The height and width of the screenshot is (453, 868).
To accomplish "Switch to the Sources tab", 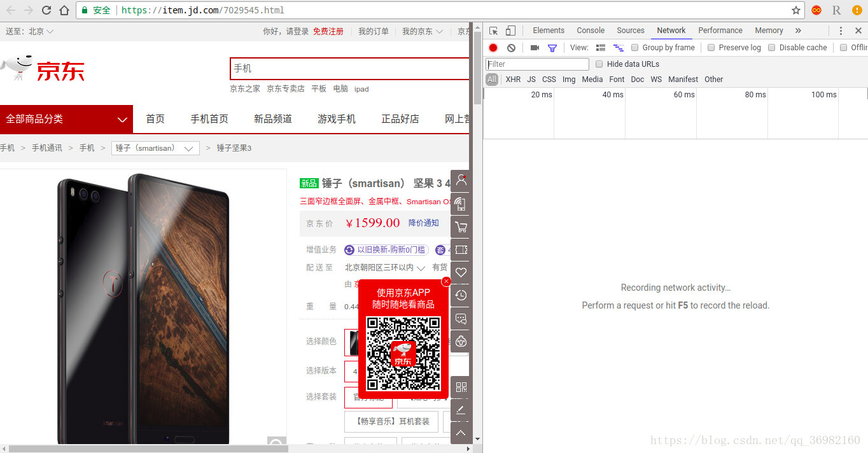I will point(631,31).
